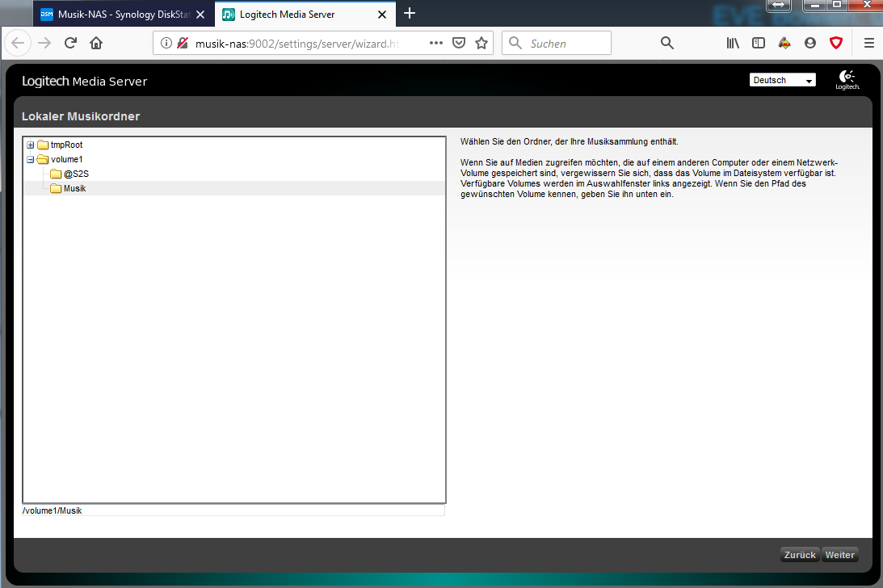Show site information for musik-nas

tap(166, 43)
